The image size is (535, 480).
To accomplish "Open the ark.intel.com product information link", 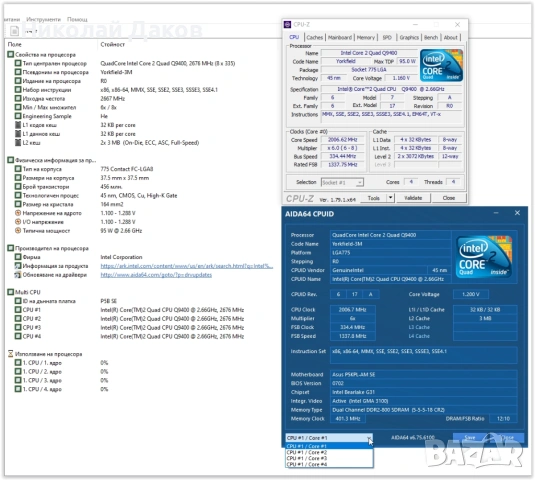I will click(x=187, y=266).
